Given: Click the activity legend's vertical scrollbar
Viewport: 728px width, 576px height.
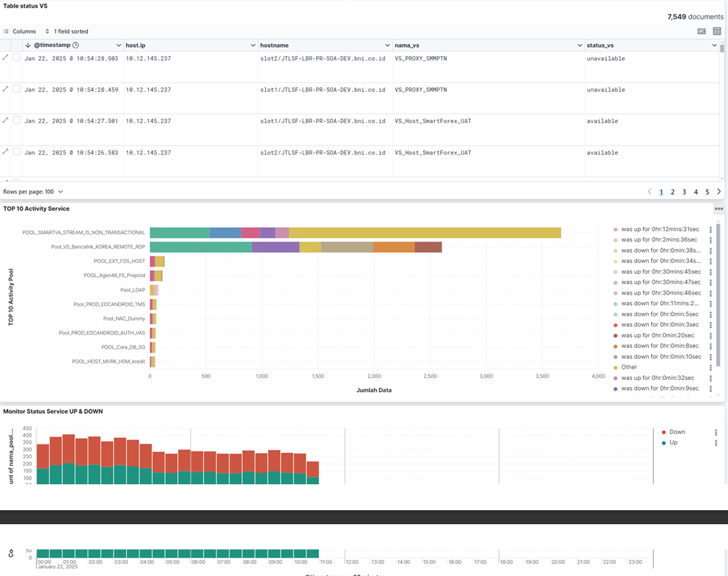Looking at the screenshot, I should [x=718, y=294].
